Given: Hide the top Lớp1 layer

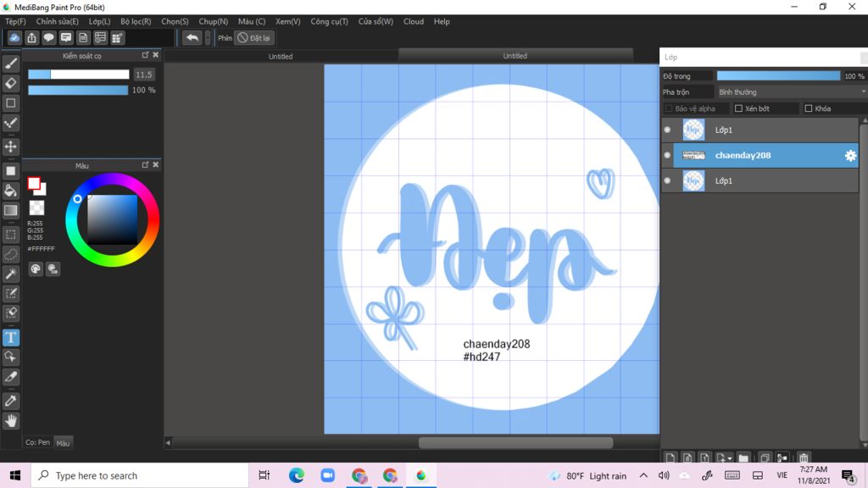Looking at the screenshot, I should [x=667, y=130].
